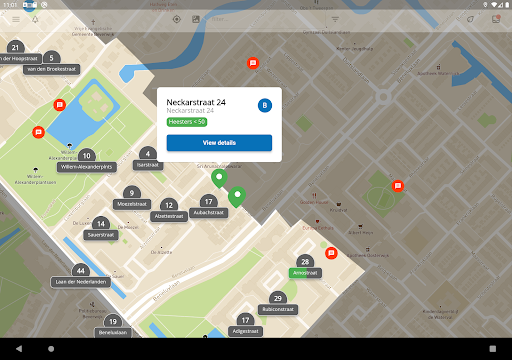
Task: Open cluster 10 Willem-Alexanderplnts
Action: click(x=87, y=161)
